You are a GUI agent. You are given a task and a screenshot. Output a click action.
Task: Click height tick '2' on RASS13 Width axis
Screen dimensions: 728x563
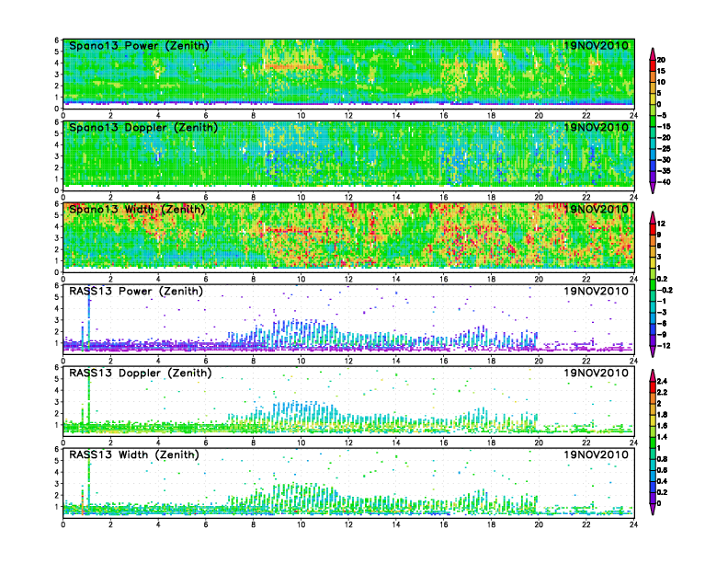coord(57,495)
